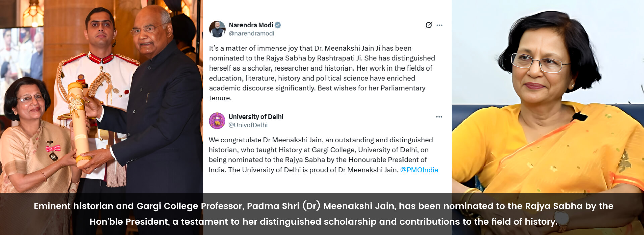Image resolution: width=644 pixels, height=235 pixels.
Task: Click the Narendra Modi display name
Action: [x=251, y=25]
